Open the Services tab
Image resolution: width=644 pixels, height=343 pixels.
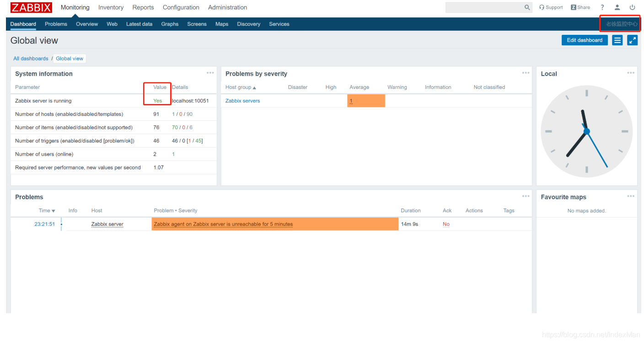tap(279, 24)
